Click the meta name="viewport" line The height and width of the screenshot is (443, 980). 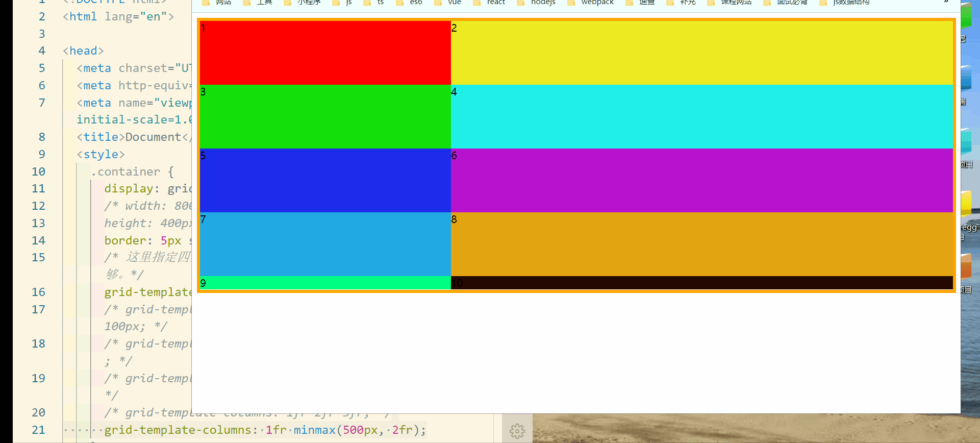pyautogui.click(x=134, y=103)
